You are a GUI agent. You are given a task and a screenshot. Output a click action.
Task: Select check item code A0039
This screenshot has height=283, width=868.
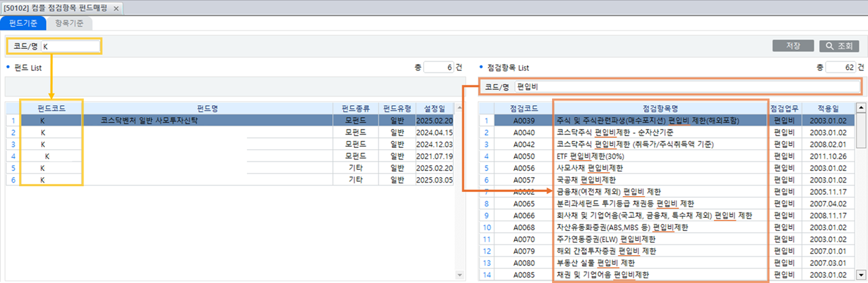click(524, 120)
